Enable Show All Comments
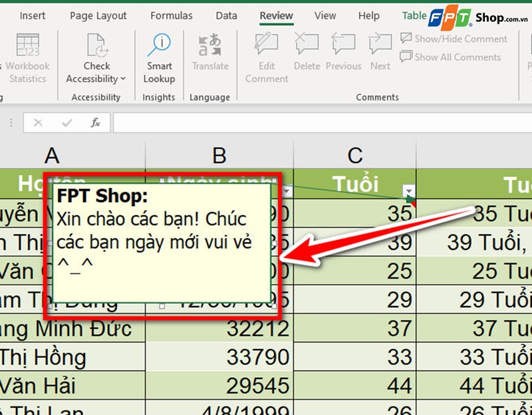 coord(452,57)
